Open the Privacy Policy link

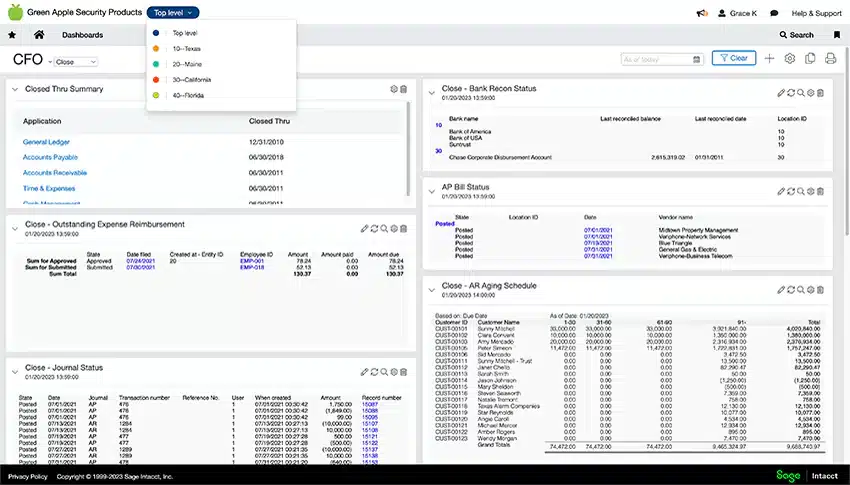pyautogui.click(x=28, y=476)
